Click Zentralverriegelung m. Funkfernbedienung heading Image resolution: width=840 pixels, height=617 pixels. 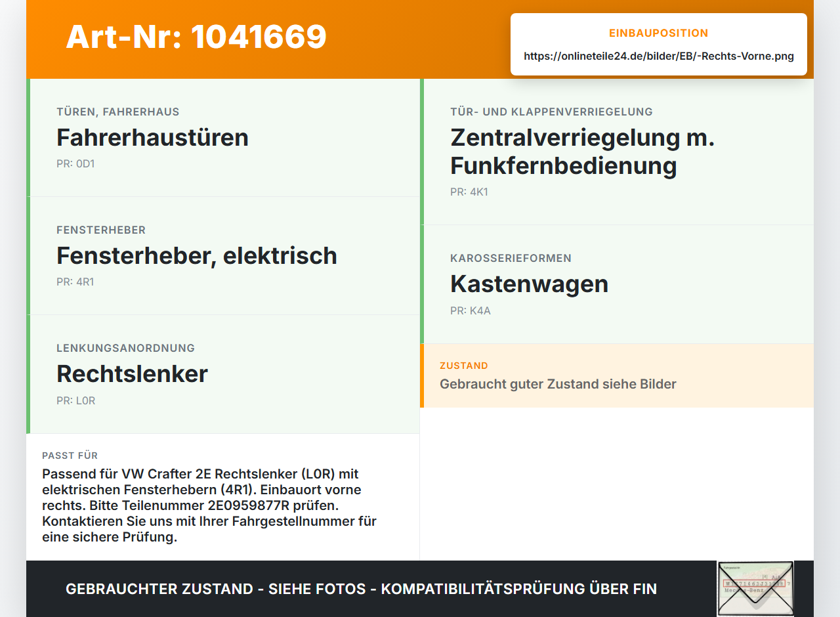click(583, 152)
